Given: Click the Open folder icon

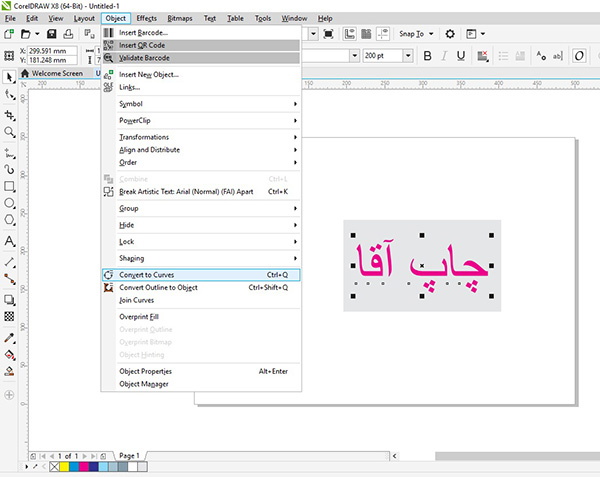Looking at the screenshot, I should [x=26, y=34].
